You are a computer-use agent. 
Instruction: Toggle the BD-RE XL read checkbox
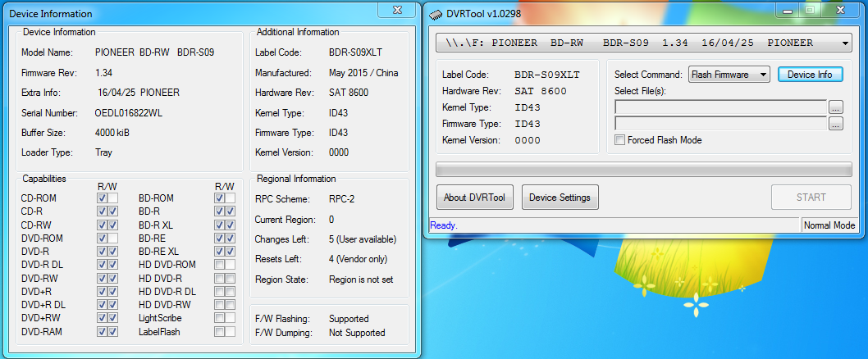[x=220, y=252]
